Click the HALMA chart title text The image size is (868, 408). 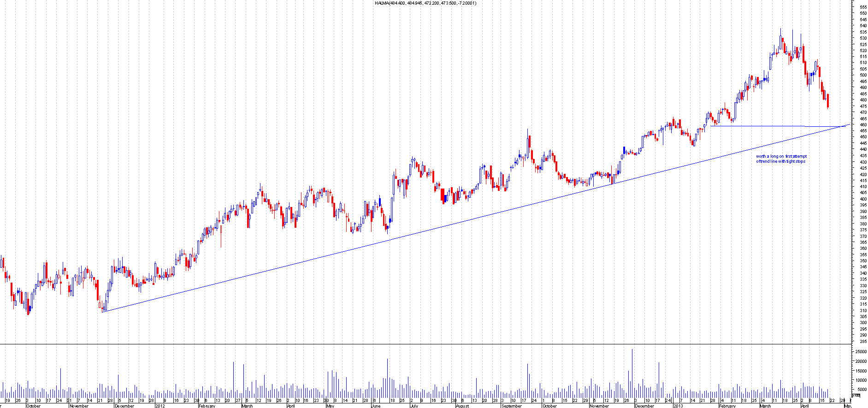click(425, 3)
